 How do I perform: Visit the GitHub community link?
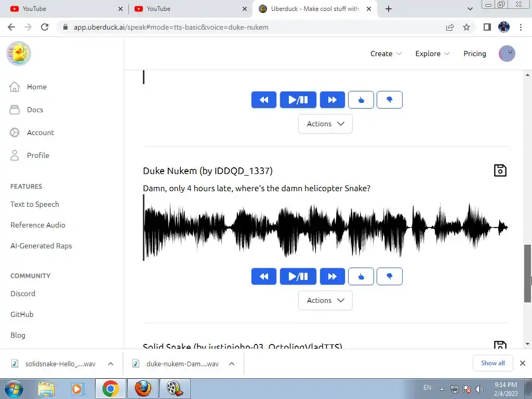[x=22, y=314]
